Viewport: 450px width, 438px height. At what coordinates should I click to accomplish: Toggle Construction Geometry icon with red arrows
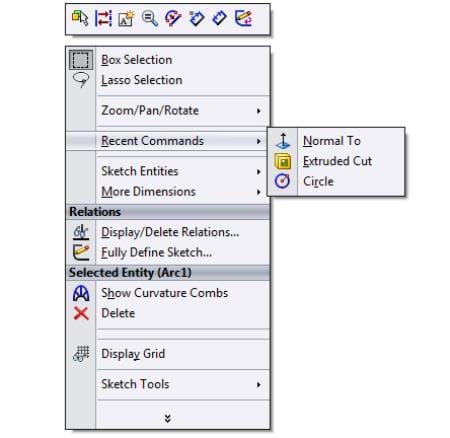(x=103, y=18)
